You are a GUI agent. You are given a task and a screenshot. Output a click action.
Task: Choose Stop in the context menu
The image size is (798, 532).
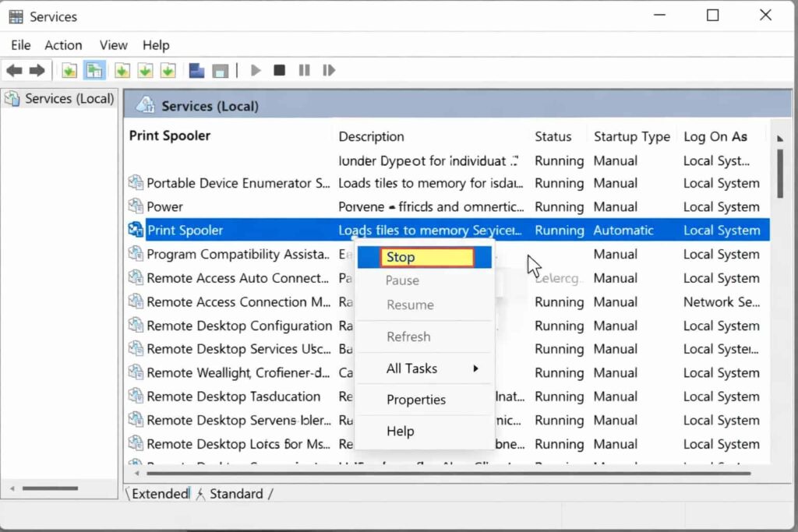(425, 257)
